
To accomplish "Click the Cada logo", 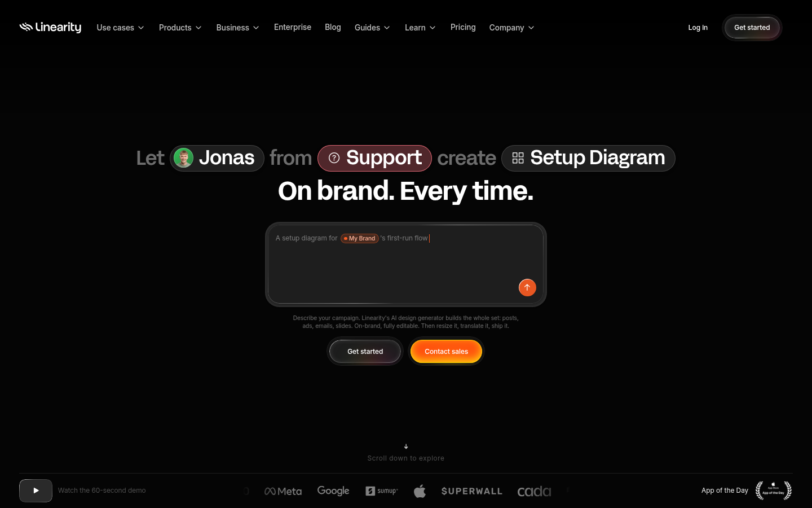I will click(534, 491).
